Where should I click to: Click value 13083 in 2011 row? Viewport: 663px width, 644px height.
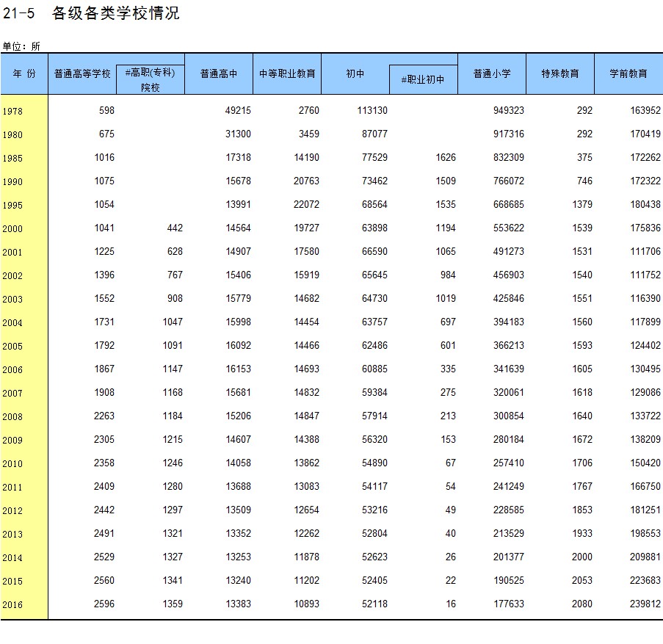coord(307,486)
